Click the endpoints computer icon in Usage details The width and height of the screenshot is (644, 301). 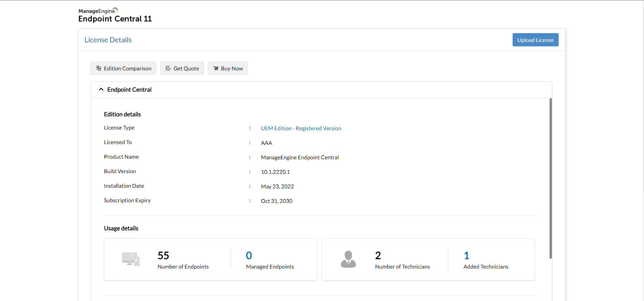click(x=131, y=259)
